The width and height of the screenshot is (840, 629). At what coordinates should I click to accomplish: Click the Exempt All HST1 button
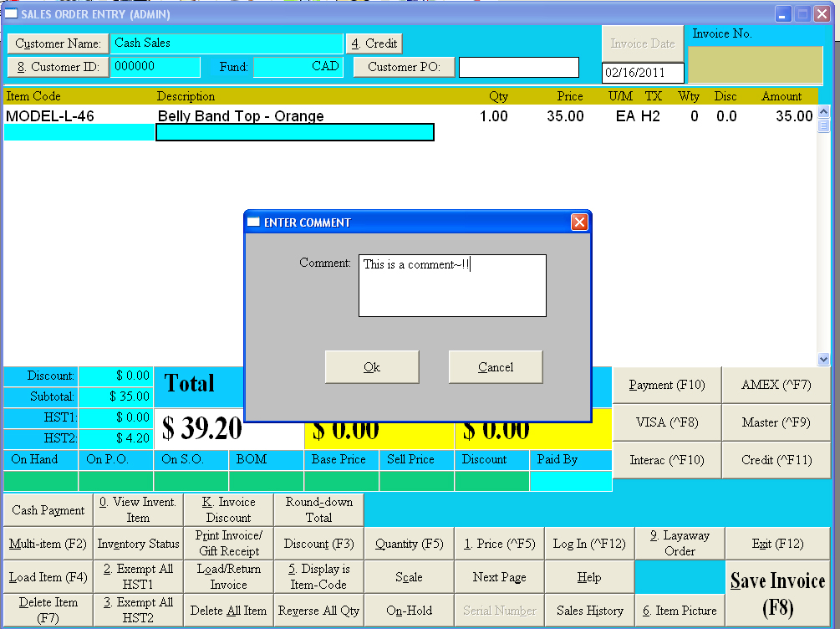tap(138, 577)
